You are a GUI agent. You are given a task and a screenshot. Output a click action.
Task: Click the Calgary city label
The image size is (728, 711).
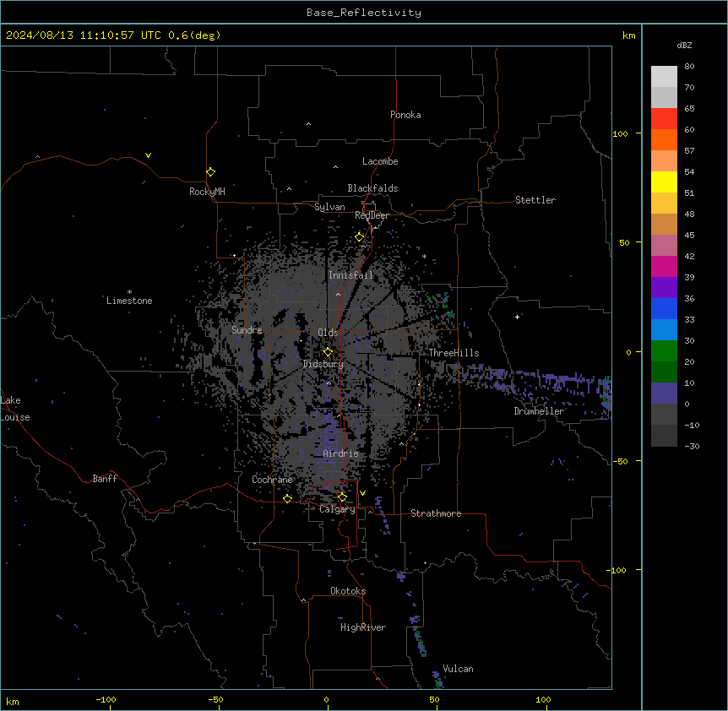click(x=337, y=509)
